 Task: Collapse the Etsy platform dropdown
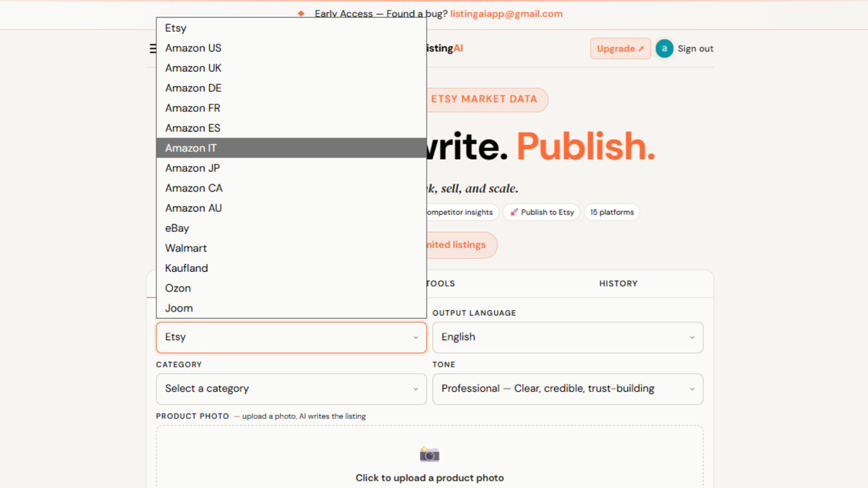coord(292,338)
